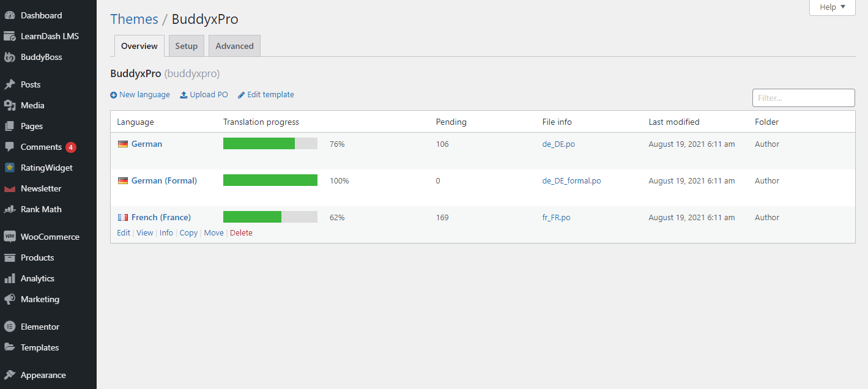The width and height of the screenshot is (868, 389).
Task: Click the WooCommerce icon in sidebar
Action: pos(10,237)
